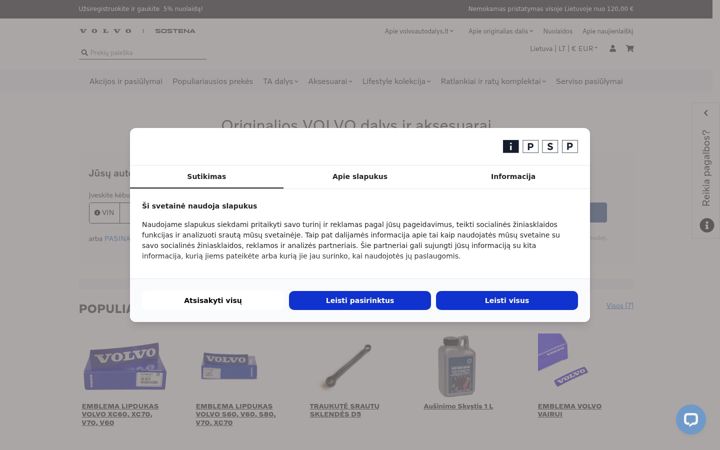Open country language currency selector Lietuva
Image resolution: width=720 pixels, height=450 pixels.
(564, 48)
